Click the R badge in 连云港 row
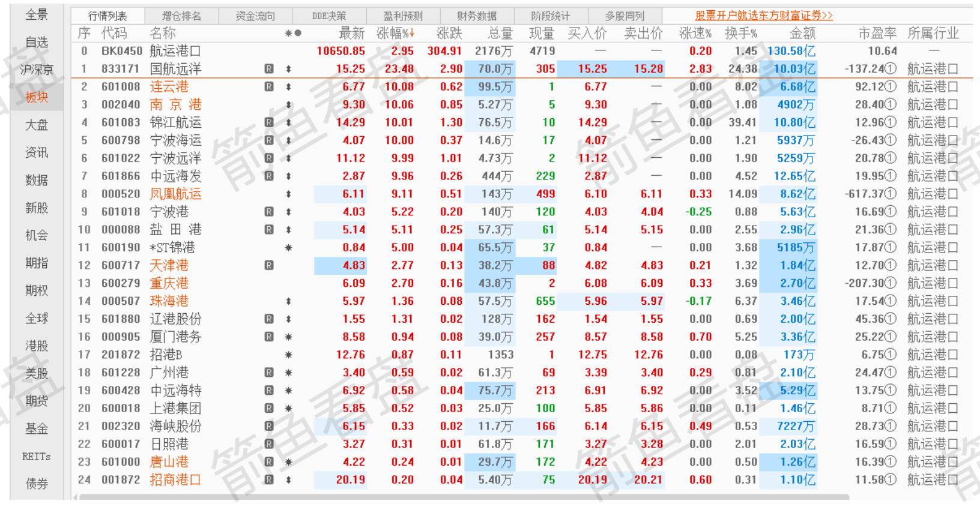This screenshot has height=507, width=980. click(x=269, y=87)
